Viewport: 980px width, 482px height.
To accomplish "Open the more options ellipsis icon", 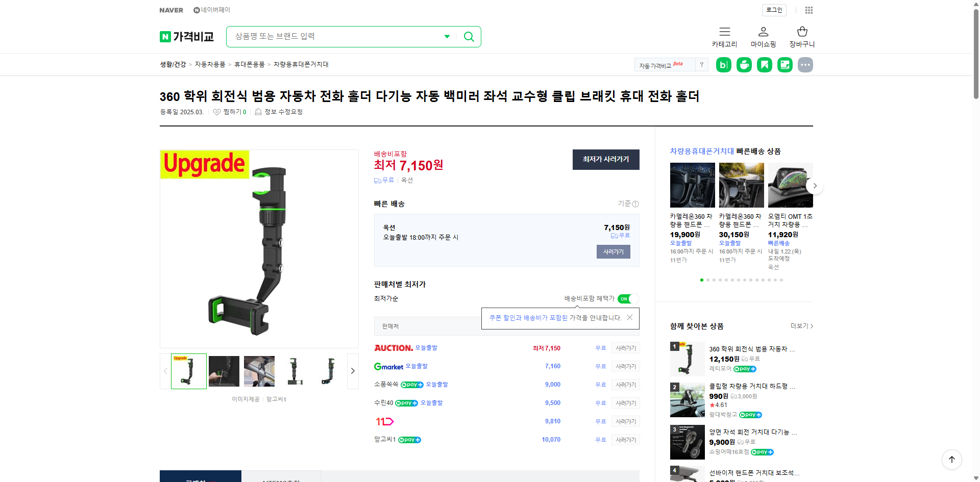I will (805, 64).
